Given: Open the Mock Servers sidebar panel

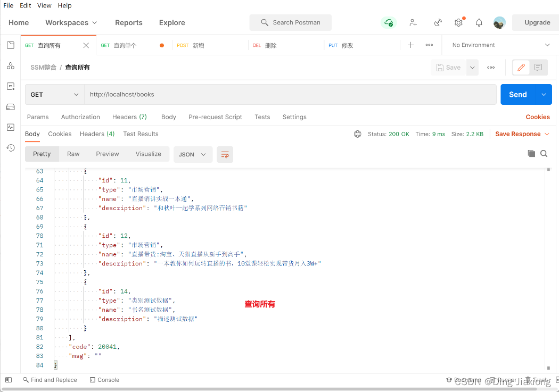Looking at the screenshot, I should pyautogui.click(x=10, y=106).
